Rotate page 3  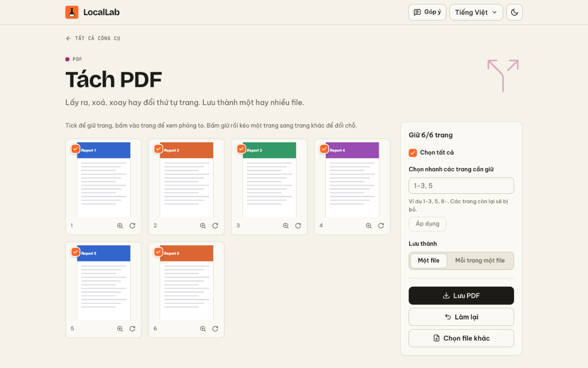(x=298, y=226)
